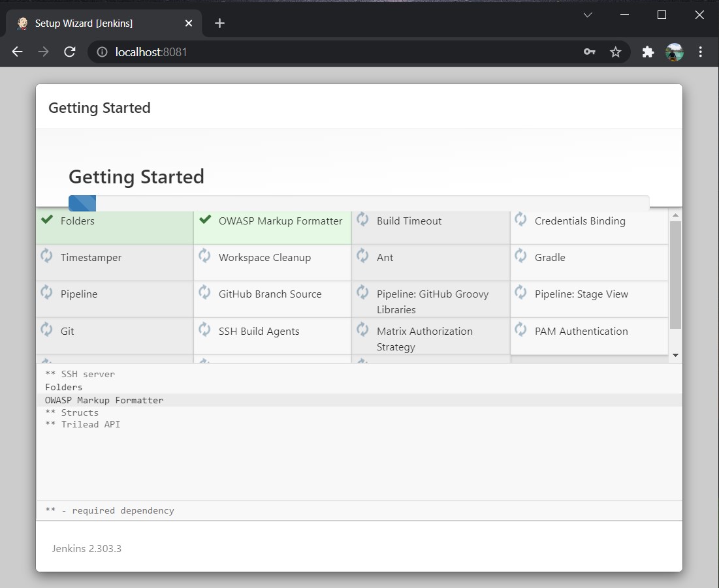This screenshot has height=588, width=719.
Task: Reload the Jenkins setup page
Action: click(x=70, y=52)
